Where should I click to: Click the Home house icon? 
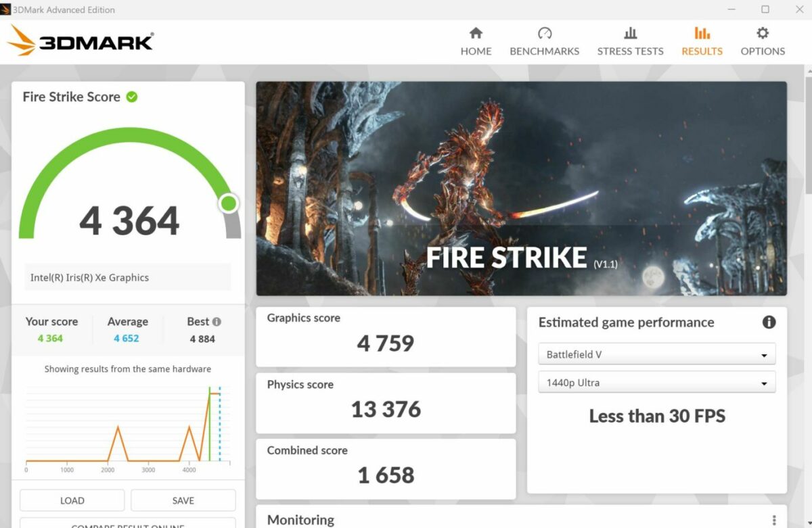[x=476, y=33]
